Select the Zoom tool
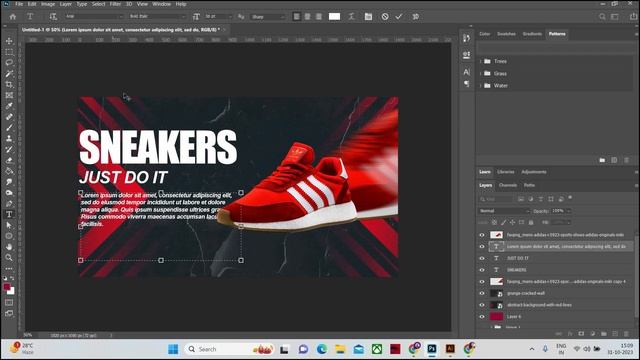Image resolution: width=640 pixels, height=360 pixels. (9, 258)
